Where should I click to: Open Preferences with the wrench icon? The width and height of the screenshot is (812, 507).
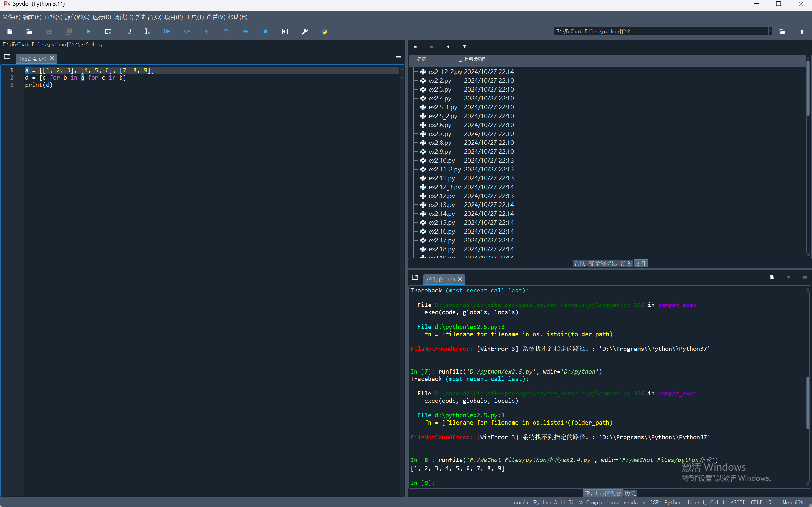(305, 31)
